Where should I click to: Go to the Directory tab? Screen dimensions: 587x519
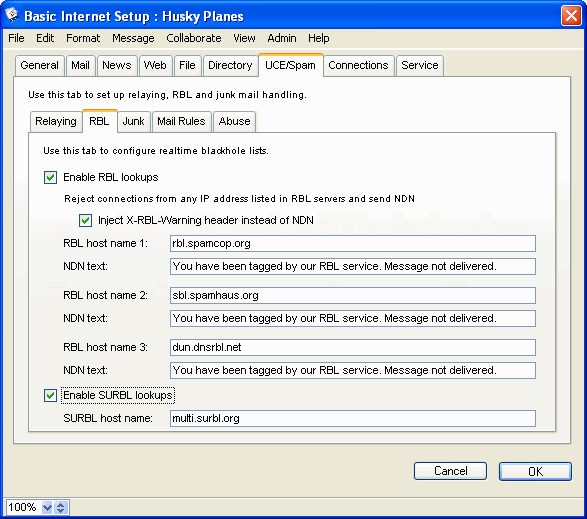[x=230, y=66]
